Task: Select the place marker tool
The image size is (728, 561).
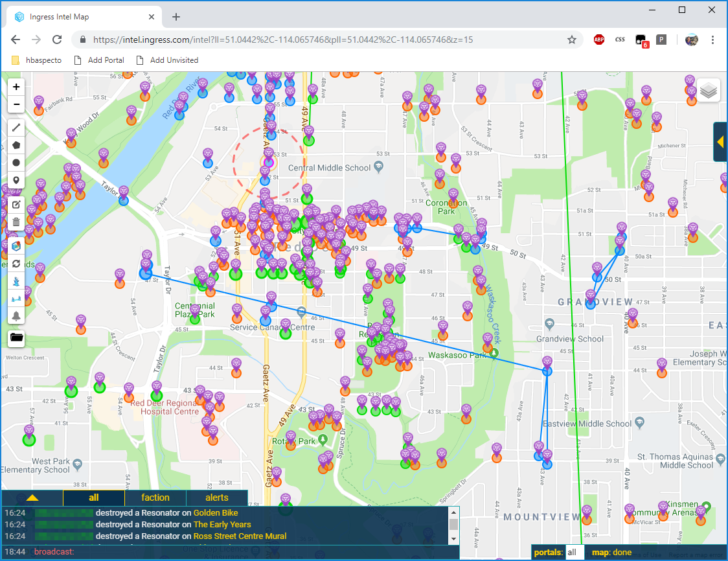Action: coord(16,180)
